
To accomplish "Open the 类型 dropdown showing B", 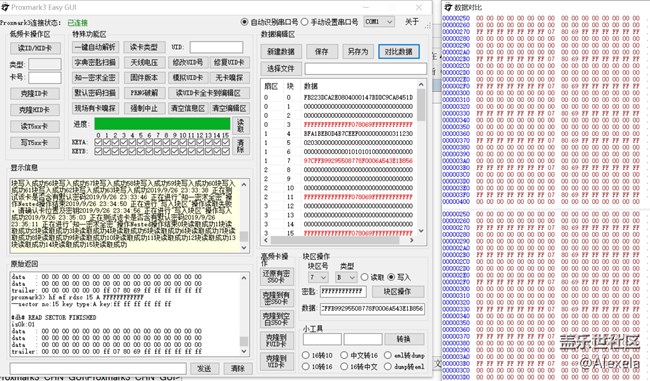I will (x=346, y=277).
